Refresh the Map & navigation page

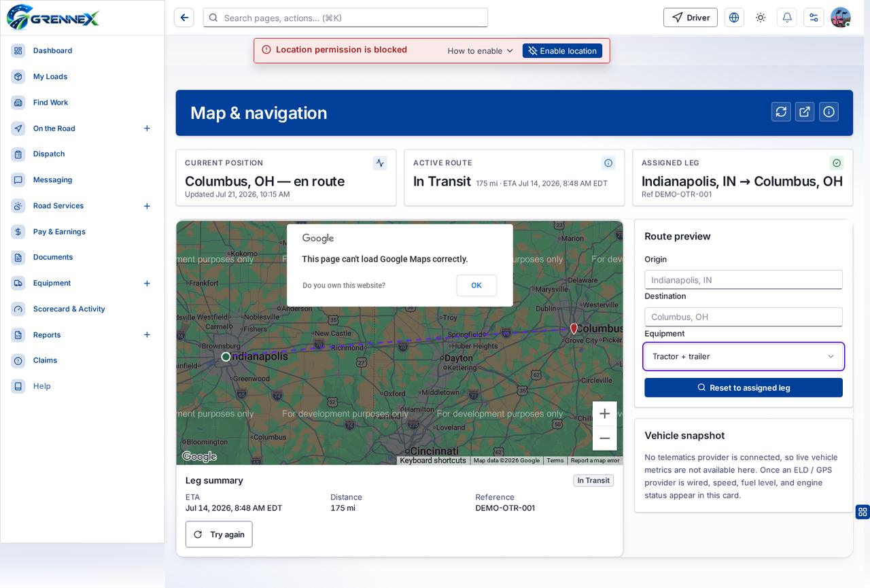point(781,111)
